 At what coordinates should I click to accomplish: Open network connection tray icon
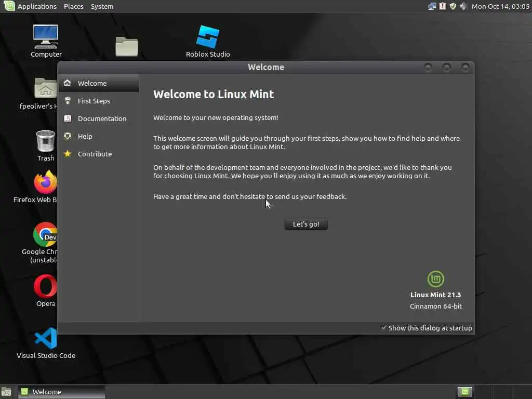(432, 6)
